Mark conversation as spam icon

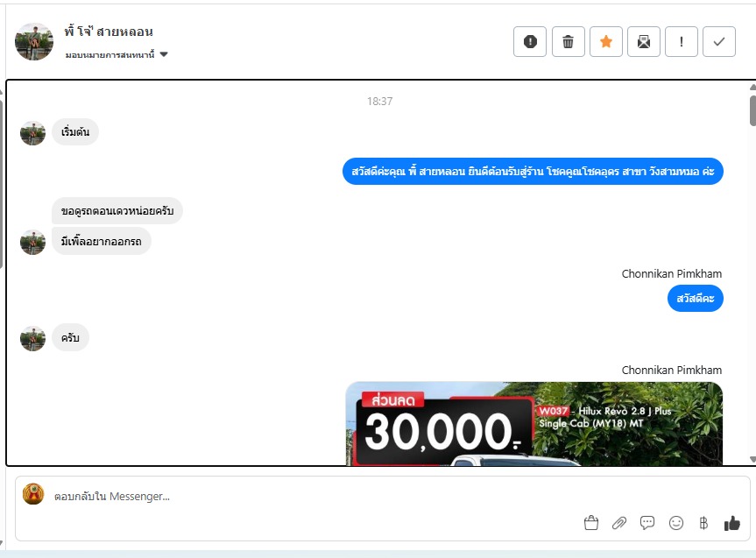(530, 41)
